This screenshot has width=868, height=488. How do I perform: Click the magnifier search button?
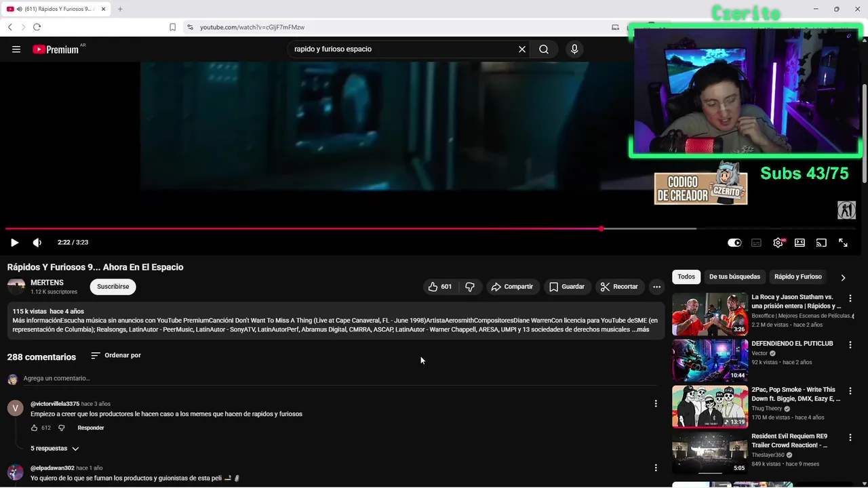click(544, 49)
